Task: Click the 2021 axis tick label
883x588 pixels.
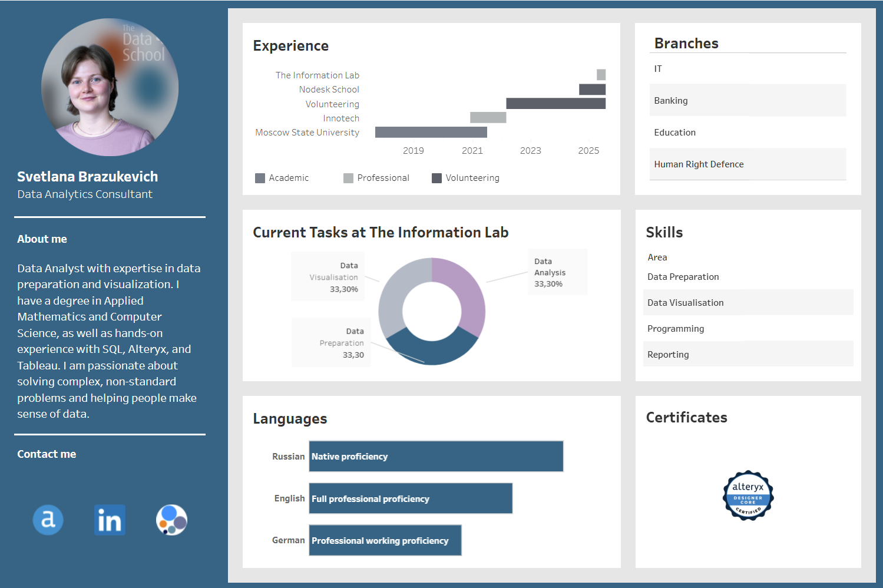Action: coord(472,151)
